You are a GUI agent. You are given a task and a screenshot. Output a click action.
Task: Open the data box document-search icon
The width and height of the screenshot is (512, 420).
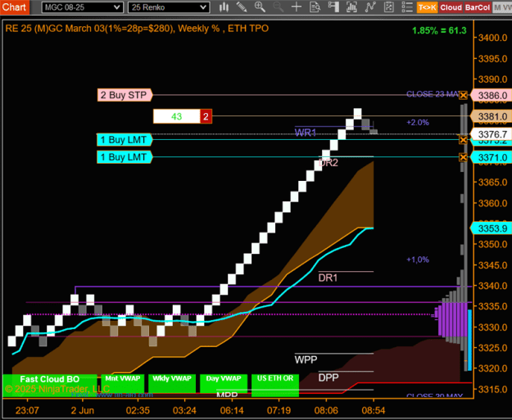(315, 7)
